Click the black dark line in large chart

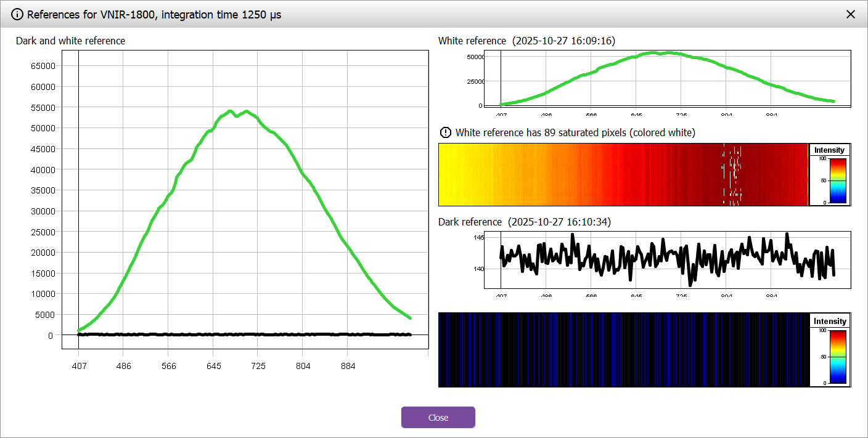tap(247, 335)
